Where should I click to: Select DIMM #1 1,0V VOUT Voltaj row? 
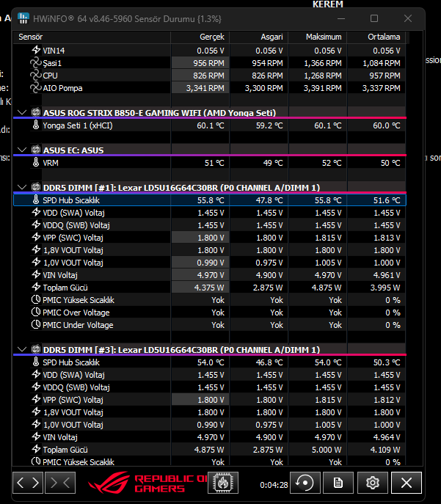tap(210, 263)
